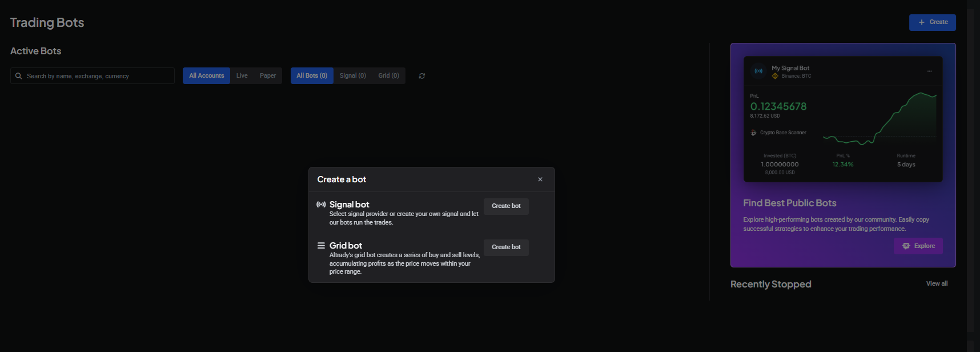Switch to Paper accounts filter

coord(268,76)
